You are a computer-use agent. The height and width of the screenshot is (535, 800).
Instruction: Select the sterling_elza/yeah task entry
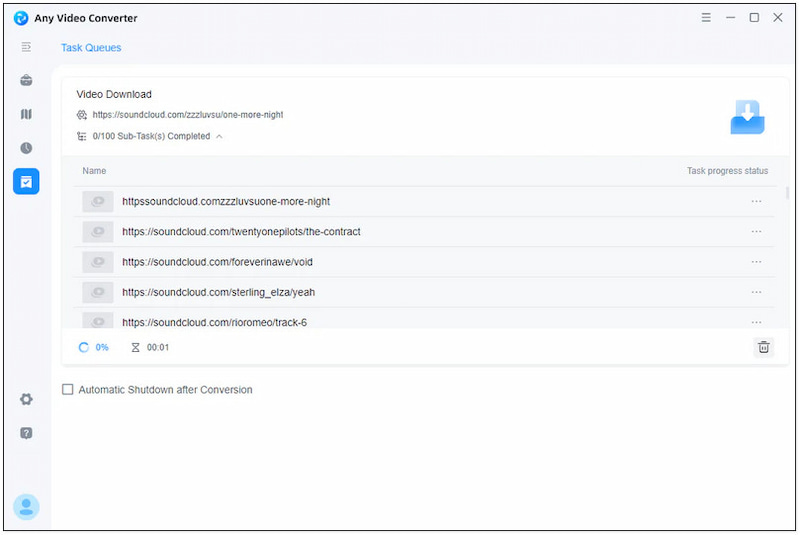click(x=218, y=292)
